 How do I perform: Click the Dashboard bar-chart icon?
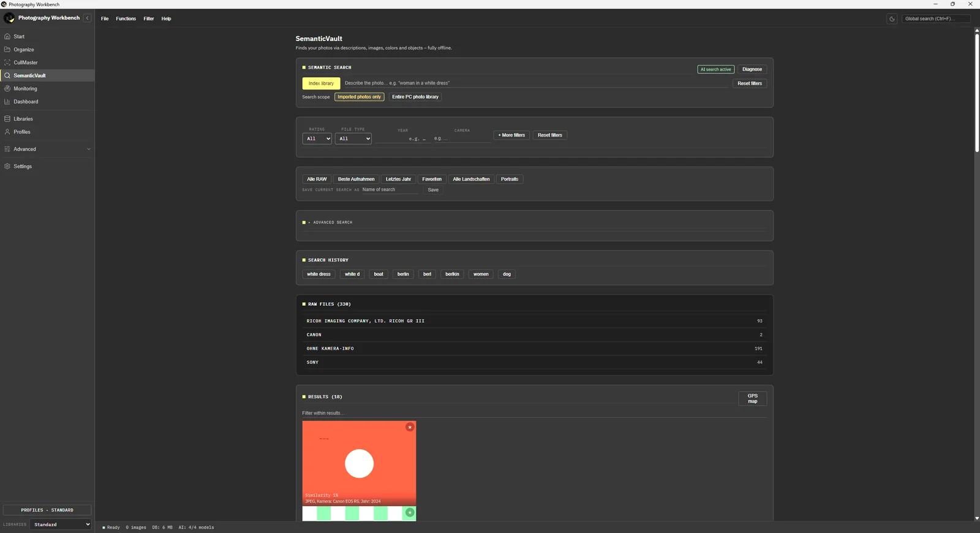point(7,102)
